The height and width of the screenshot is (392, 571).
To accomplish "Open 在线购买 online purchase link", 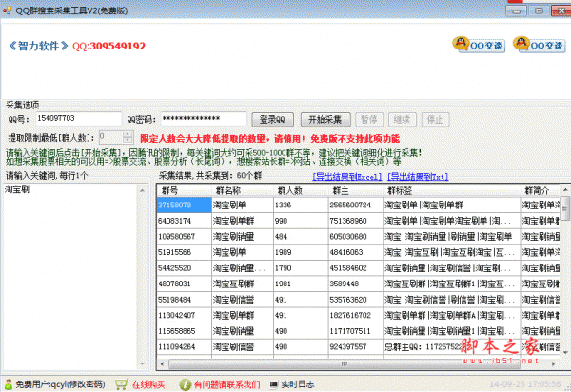I will tap(148, 384).
